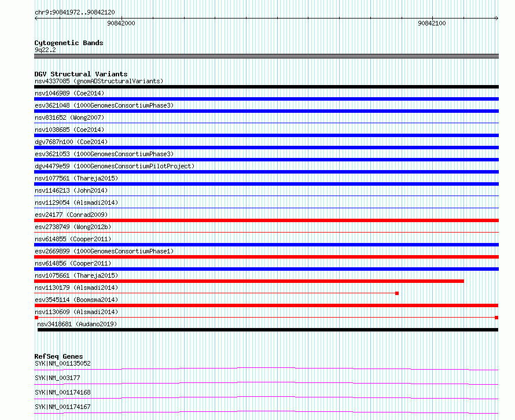Click the DGV Structural Variants track heading
Viewport: 515px width, 420px height.
[x=81, y=74]
